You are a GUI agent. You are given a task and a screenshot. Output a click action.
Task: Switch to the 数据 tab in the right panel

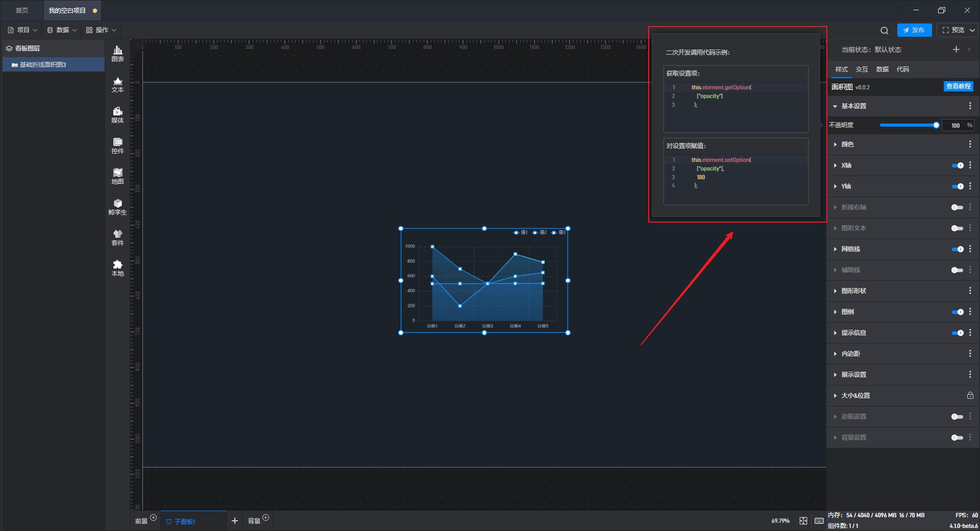[882, 69]
